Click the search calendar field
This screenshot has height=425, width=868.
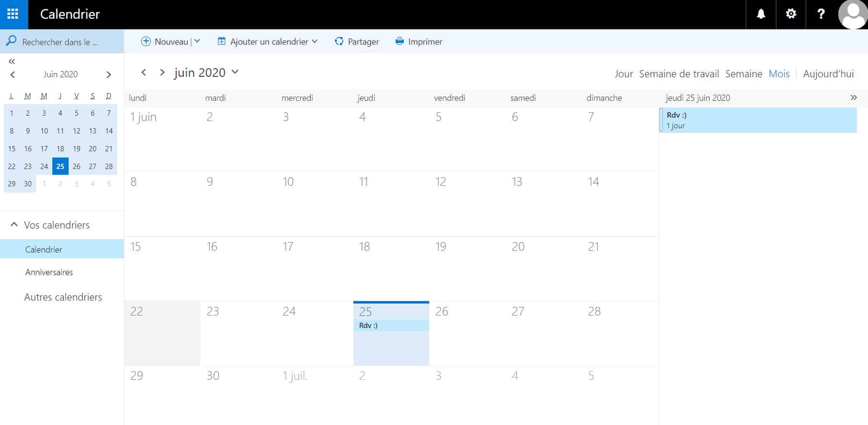point(60,42)
